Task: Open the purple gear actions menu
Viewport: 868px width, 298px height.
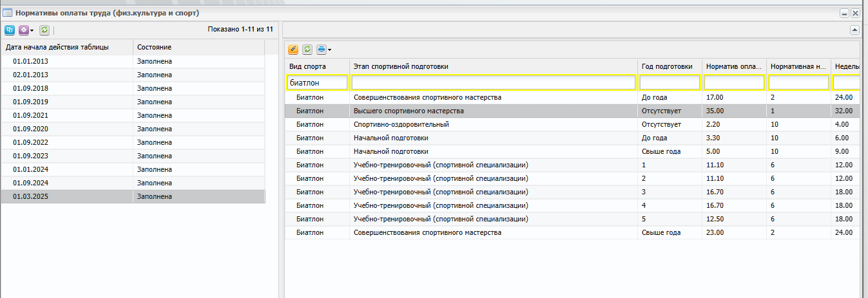Action: (x=26, y=30)
